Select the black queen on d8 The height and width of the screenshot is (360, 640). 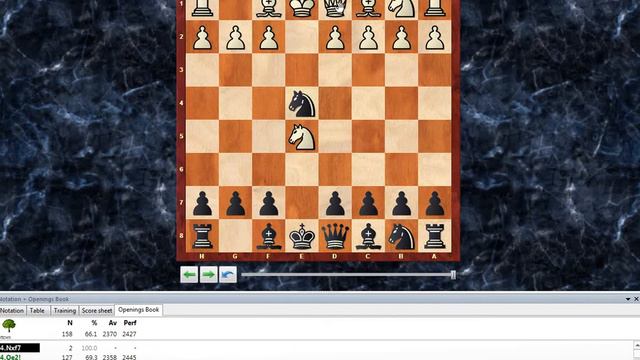[335, 236]
